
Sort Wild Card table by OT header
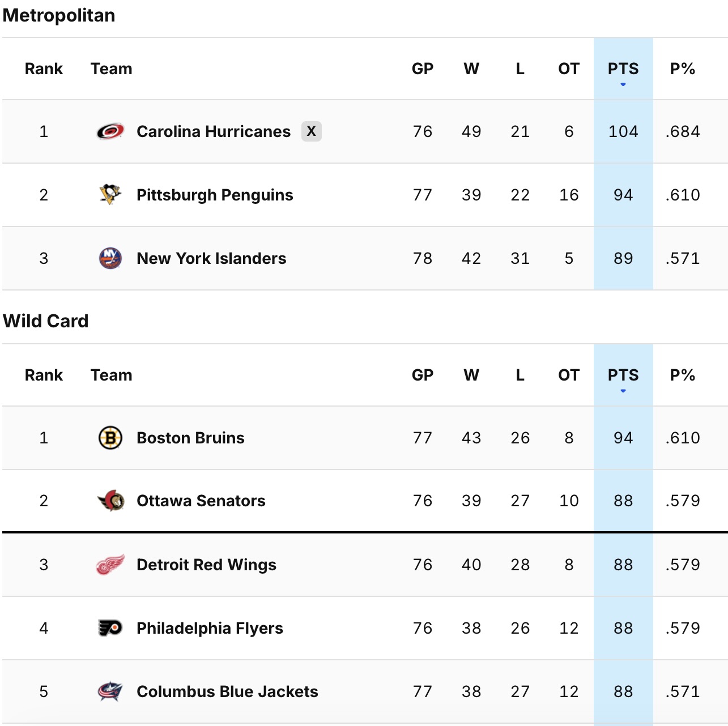[x=569, y=375]
